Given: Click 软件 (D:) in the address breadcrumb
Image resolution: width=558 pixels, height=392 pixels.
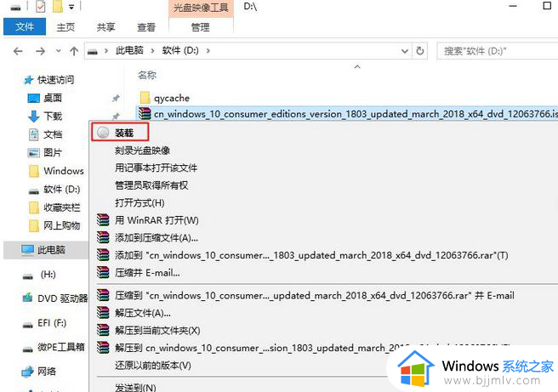Looking at the screenshot, I should pyautogui.click(x=180, y=50).
